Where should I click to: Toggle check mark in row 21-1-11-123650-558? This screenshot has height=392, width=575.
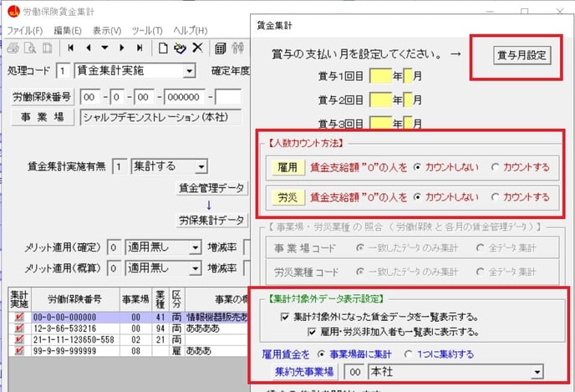point(19,339)
